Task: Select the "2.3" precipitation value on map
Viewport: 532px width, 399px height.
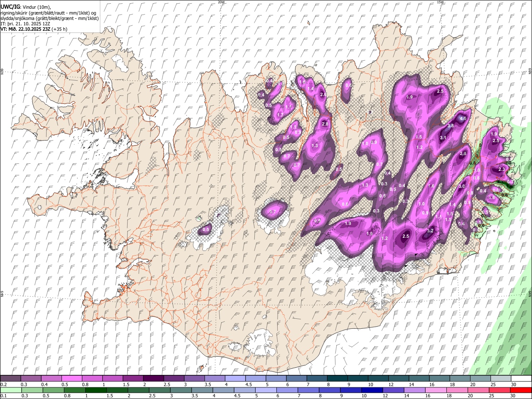Action: coord(502,170)
